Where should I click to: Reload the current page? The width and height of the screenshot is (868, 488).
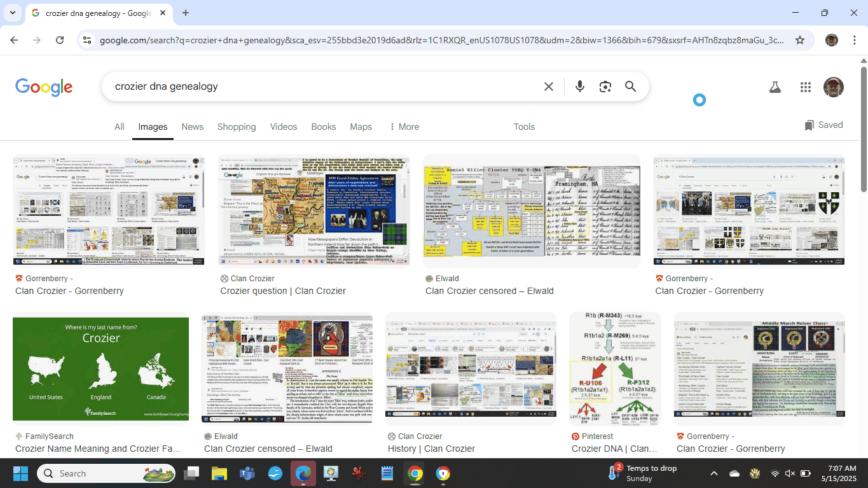[x=60, y=40]
